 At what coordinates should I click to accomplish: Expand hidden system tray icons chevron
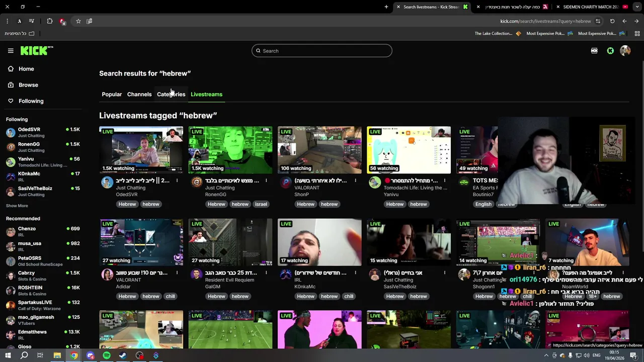(546, 355)
